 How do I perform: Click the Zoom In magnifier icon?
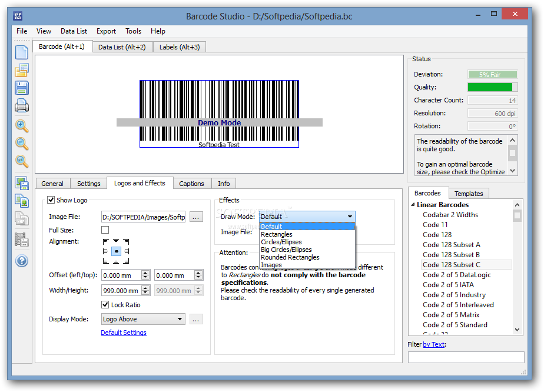click(22, 125)
